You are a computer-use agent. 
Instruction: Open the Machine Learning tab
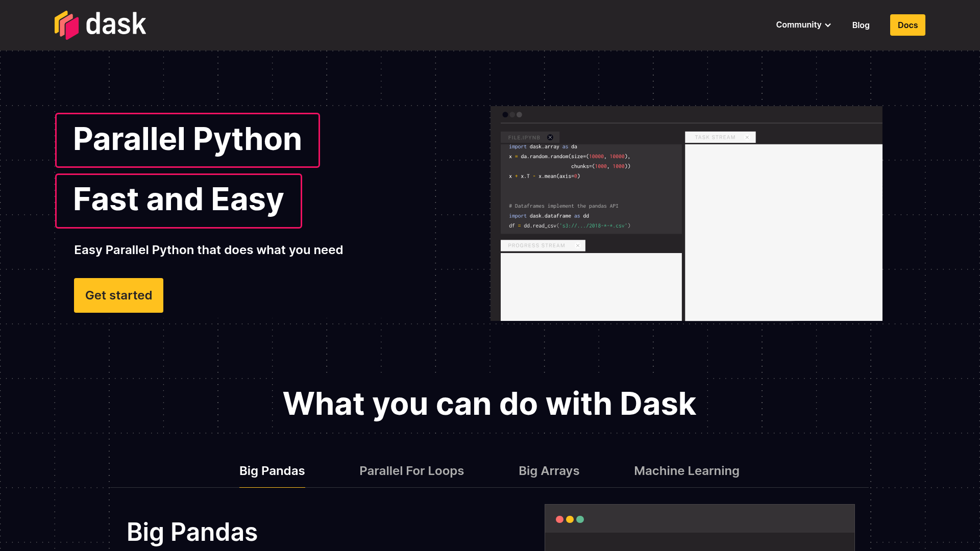point(687,470)
